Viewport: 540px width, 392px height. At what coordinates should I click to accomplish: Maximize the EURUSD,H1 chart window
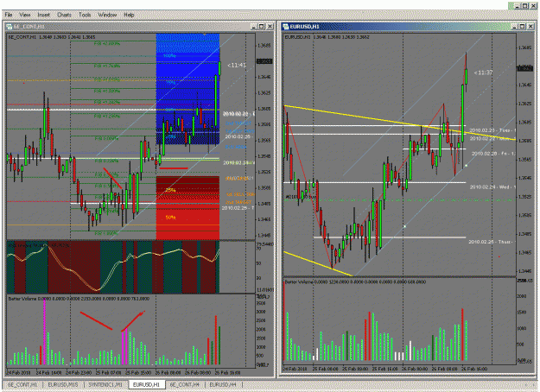coord(523,27)
